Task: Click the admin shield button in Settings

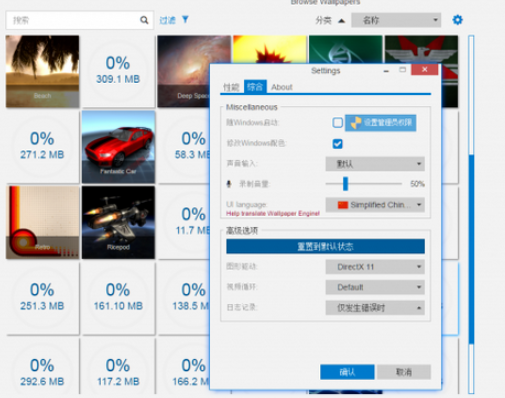Action: 380,123
